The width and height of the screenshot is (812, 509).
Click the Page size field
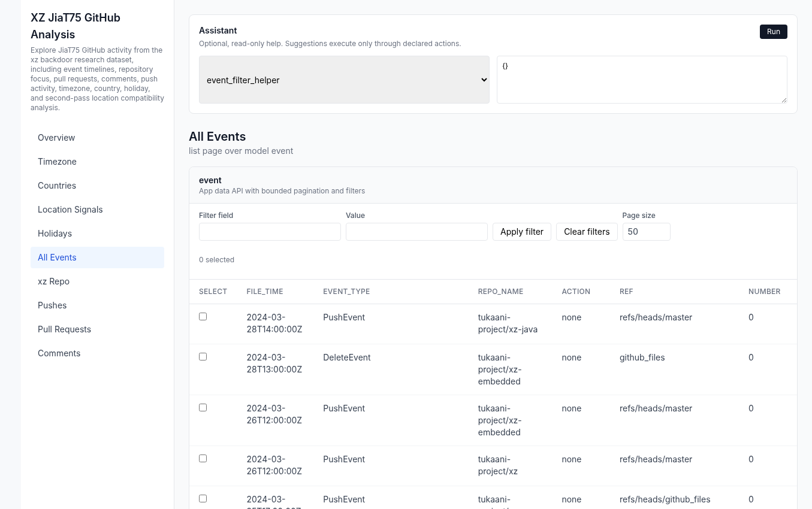tap(646, 232)
